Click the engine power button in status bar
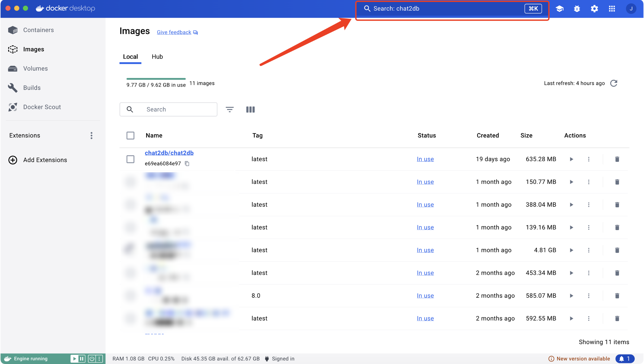The height and width of the screenshot is (364, 644). (x=92, y=359)
